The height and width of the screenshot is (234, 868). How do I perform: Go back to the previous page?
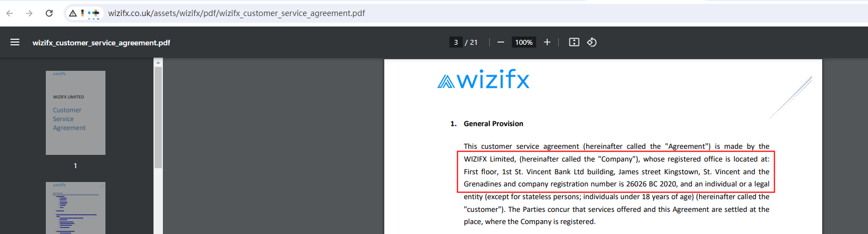pyautogui.click(x=9, y=13)
